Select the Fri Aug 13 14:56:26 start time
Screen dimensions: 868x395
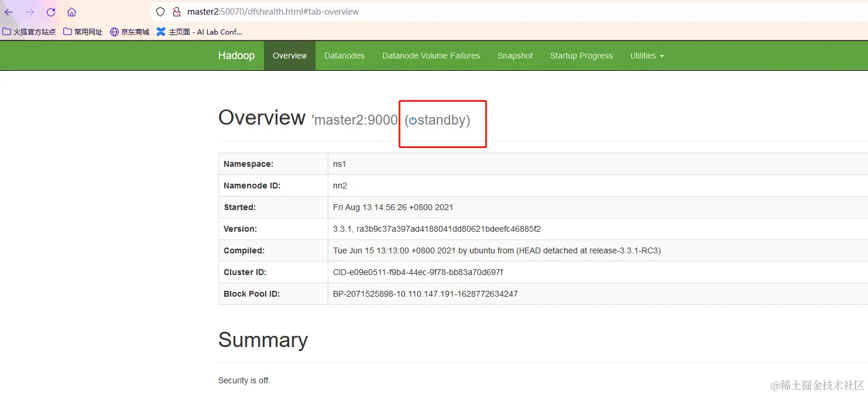click(393, 207)
